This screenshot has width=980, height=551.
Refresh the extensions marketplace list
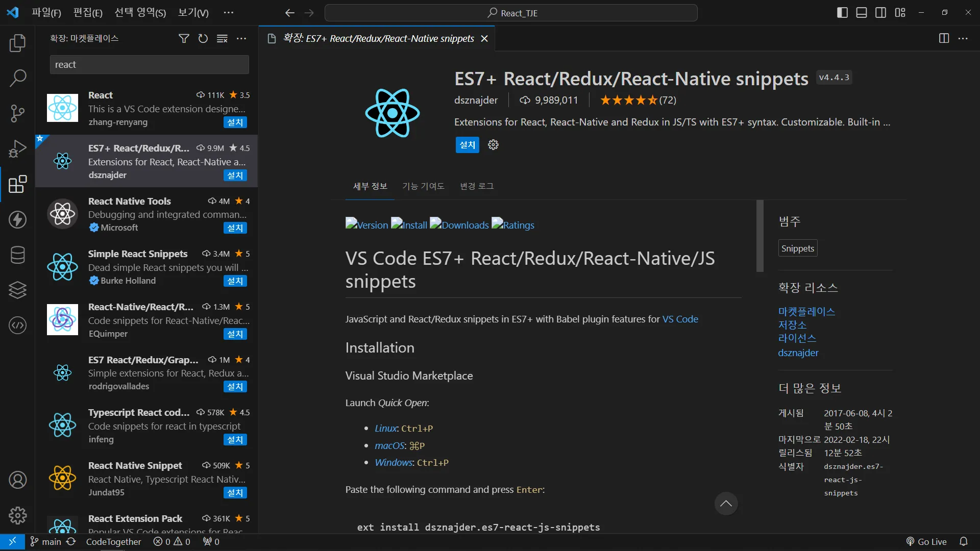tap(203, 38)
